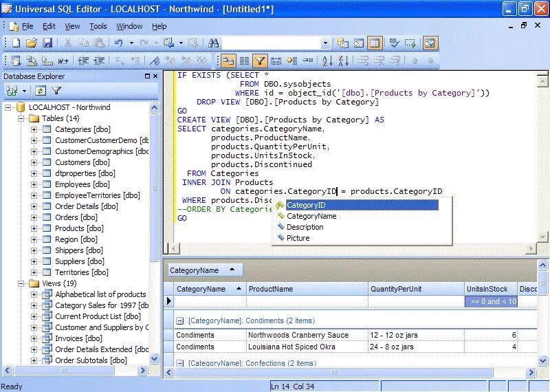Open the Window menu
This screenshot has width=550, height=392.
[129, 26]
